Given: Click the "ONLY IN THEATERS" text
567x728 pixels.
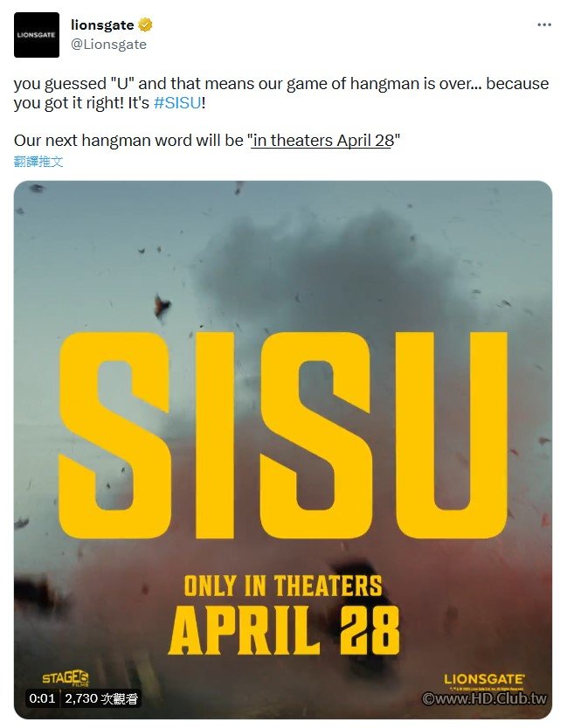Looking at the screenshot, I should 282,586.
